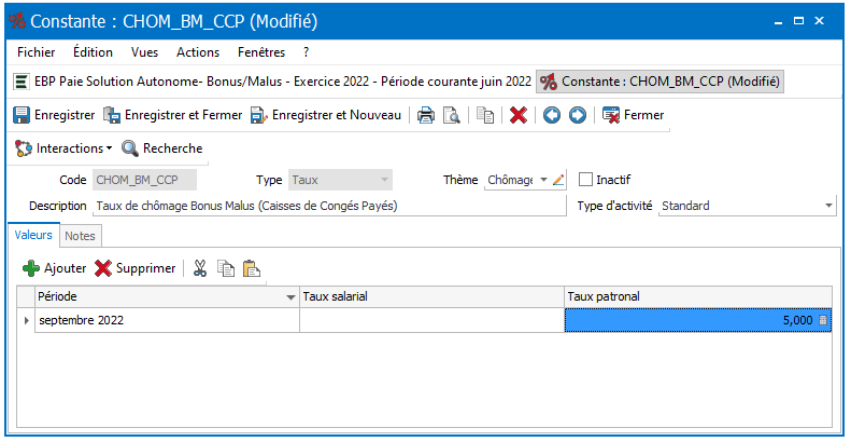Click the paste clipboard icon in Valeurs
The height and width of the screenshot is (439, 849).
pos(251,268)
